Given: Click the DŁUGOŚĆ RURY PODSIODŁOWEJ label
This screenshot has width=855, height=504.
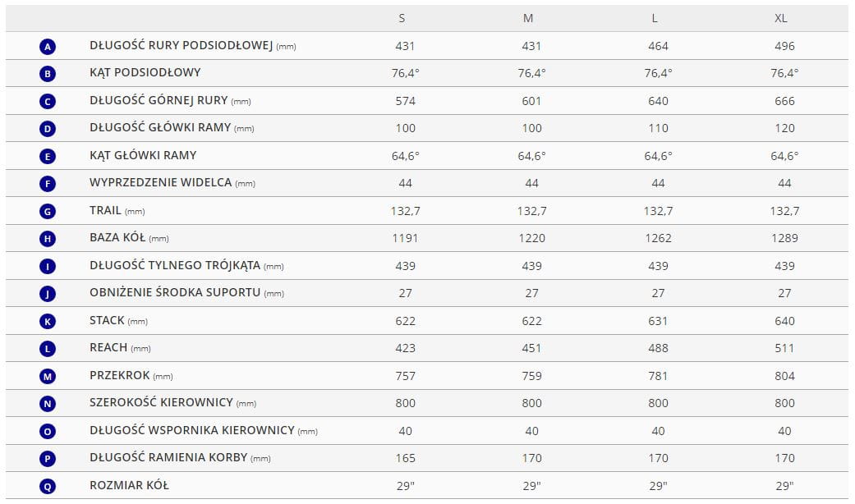Looking at the screenshot, I should (181, 45).
